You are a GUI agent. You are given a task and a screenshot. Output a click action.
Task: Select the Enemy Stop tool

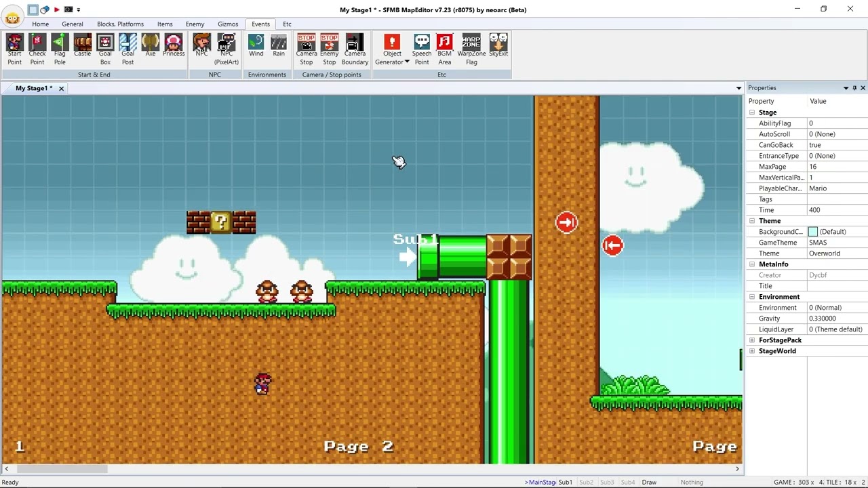click(x=329, y=49)
